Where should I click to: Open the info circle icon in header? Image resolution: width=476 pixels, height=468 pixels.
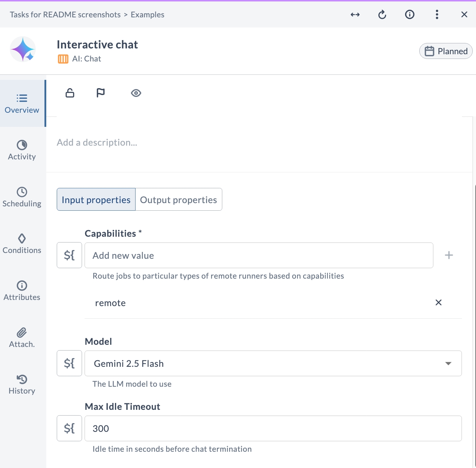point(409,14)
